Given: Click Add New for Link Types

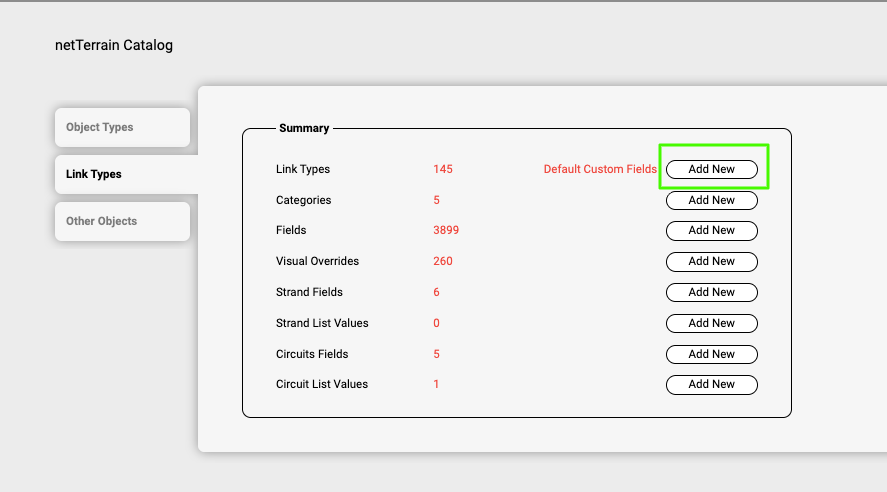Looking at the screenshot, I should [711, 169].
